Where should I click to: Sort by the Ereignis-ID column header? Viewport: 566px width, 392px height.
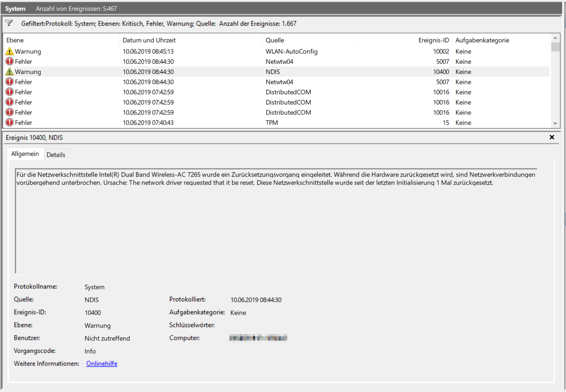(x=405, y=40)
